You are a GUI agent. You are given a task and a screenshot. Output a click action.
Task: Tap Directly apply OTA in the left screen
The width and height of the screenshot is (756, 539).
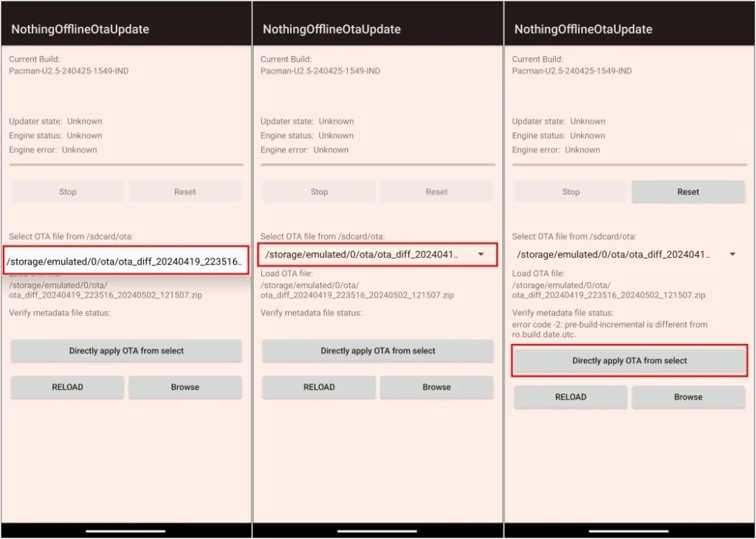[126, 351]
